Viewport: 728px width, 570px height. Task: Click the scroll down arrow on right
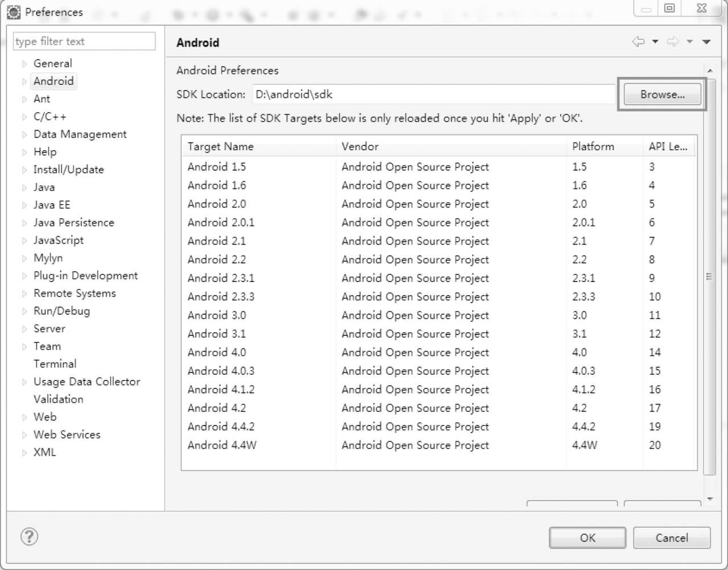click(x=709, y=499)
